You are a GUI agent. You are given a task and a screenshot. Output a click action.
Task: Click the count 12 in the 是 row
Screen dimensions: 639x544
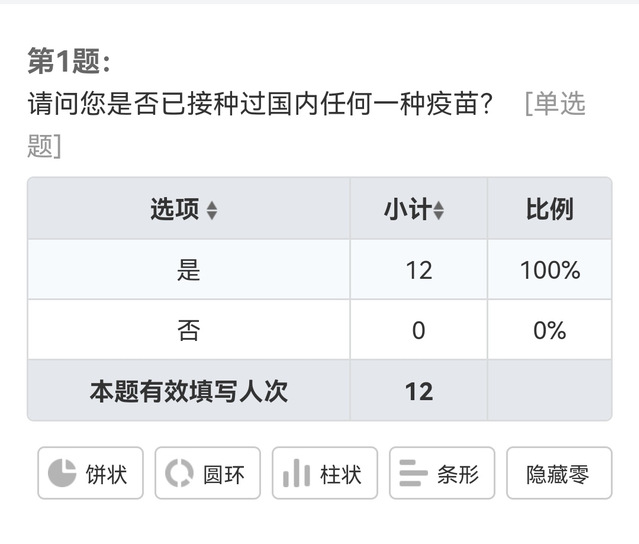pyautogui.click(x=418, y=270)
